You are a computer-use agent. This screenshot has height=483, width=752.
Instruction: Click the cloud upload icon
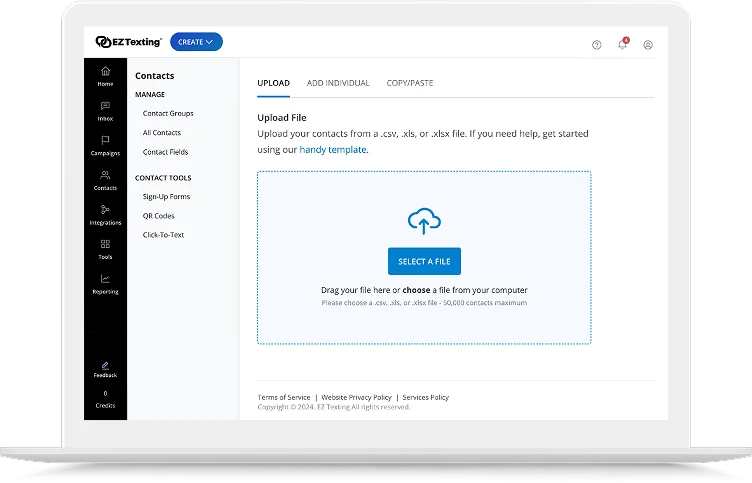(424, 221)
